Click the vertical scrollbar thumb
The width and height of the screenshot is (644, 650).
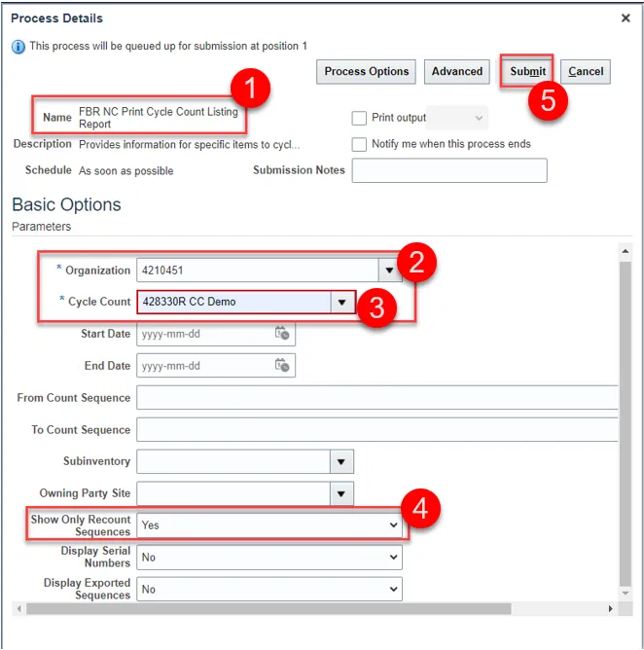pos(626,423)
